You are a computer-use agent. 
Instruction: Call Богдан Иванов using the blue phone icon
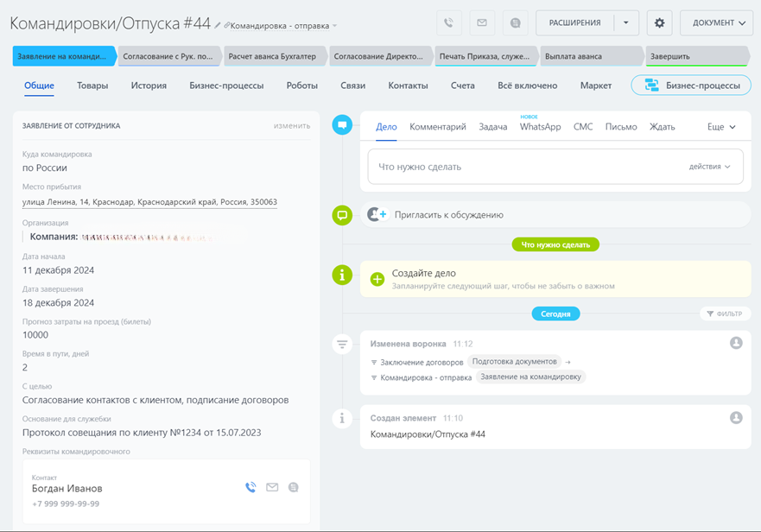[x=250, y=487]
